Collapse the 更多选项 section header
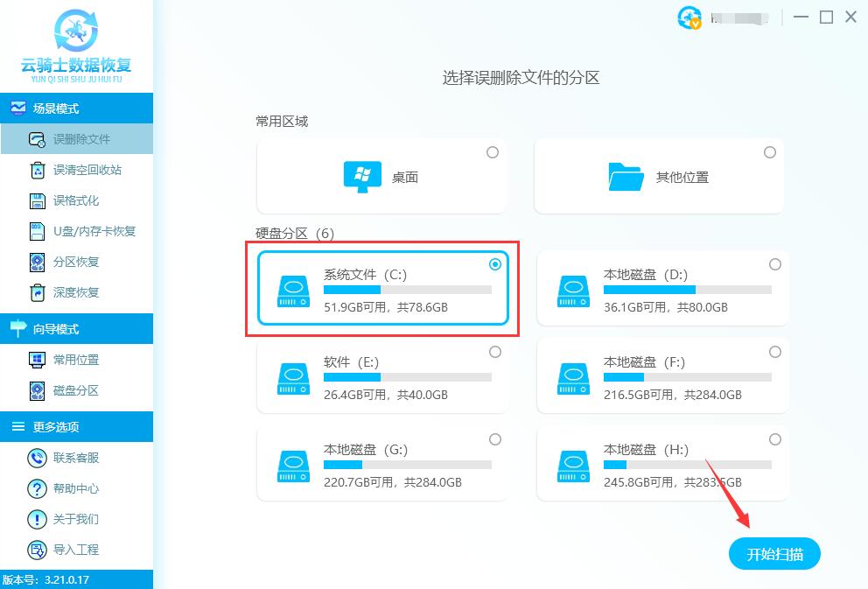Screen dimensions: 868x589 pyautogui.click(x=76, y=427)
